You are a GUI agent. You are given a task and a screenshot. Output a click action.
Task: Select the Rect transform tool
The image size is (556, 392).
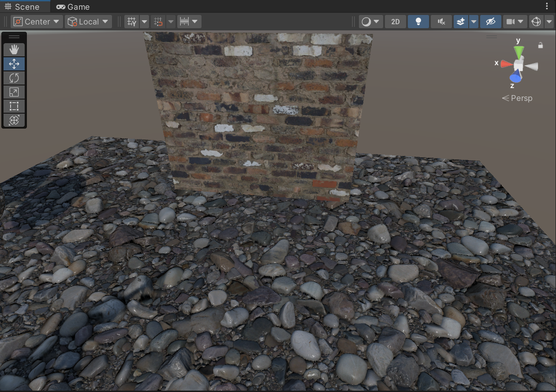point(14,106)
